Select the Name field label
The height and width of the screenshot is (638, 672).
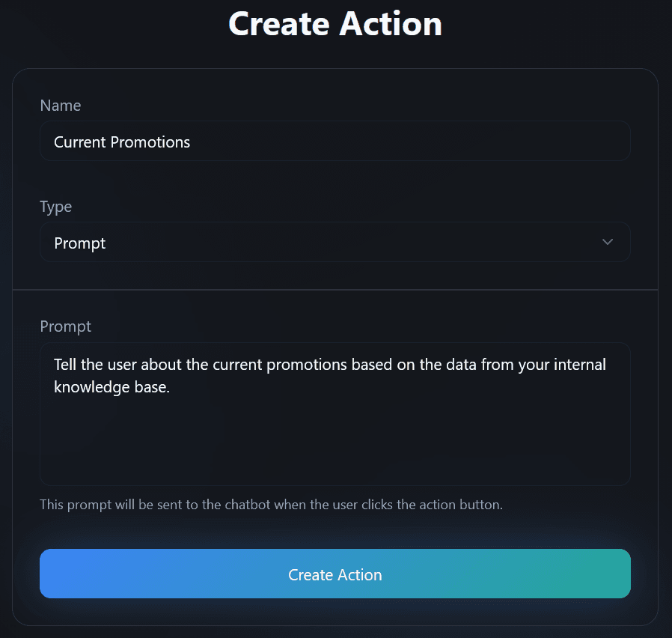coord(61,106)
